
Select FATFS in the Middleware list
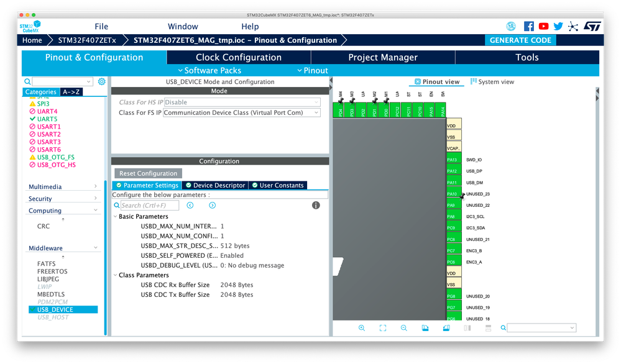[47, 263]
